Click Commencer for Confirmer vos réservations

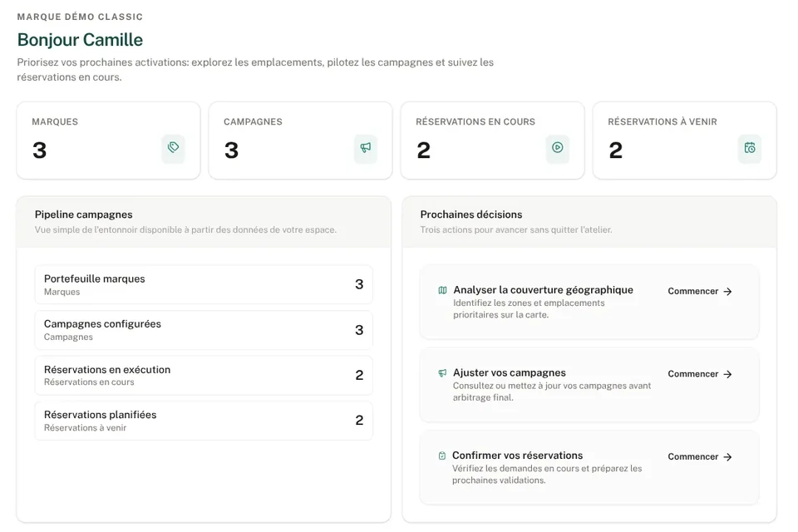[700, 456]
